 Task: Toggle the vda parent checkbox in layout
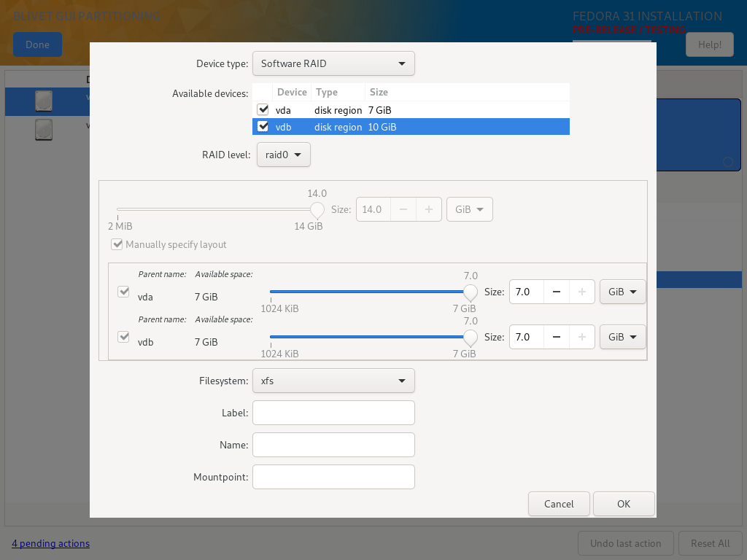click(123, 292)
